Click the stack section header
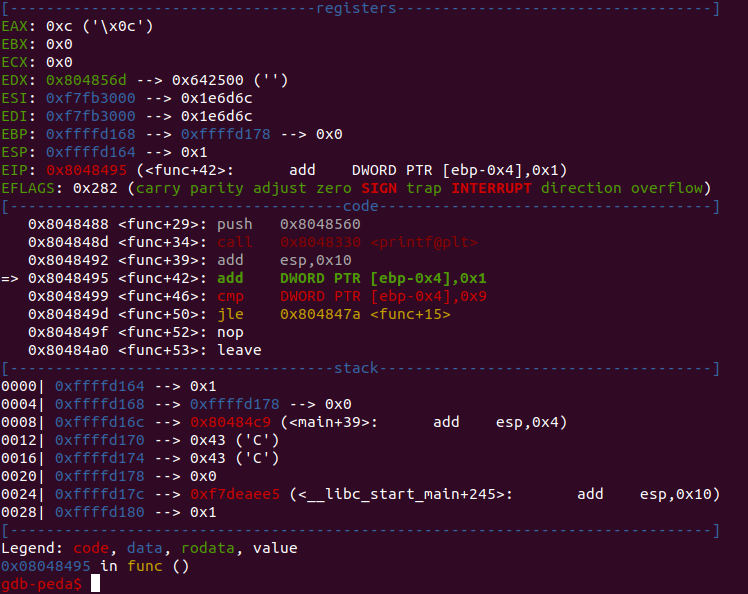 coord(356,368)
